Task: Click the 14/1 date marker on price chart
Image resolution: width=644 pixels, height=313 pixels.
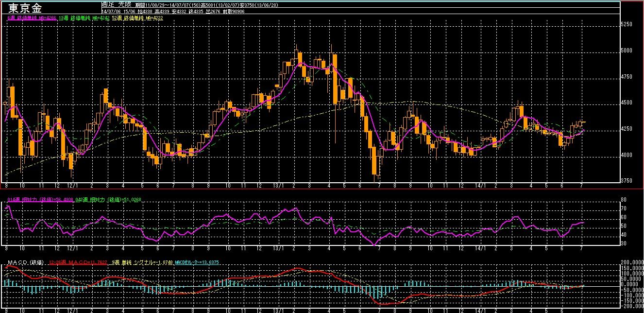Action: (480, 186)
